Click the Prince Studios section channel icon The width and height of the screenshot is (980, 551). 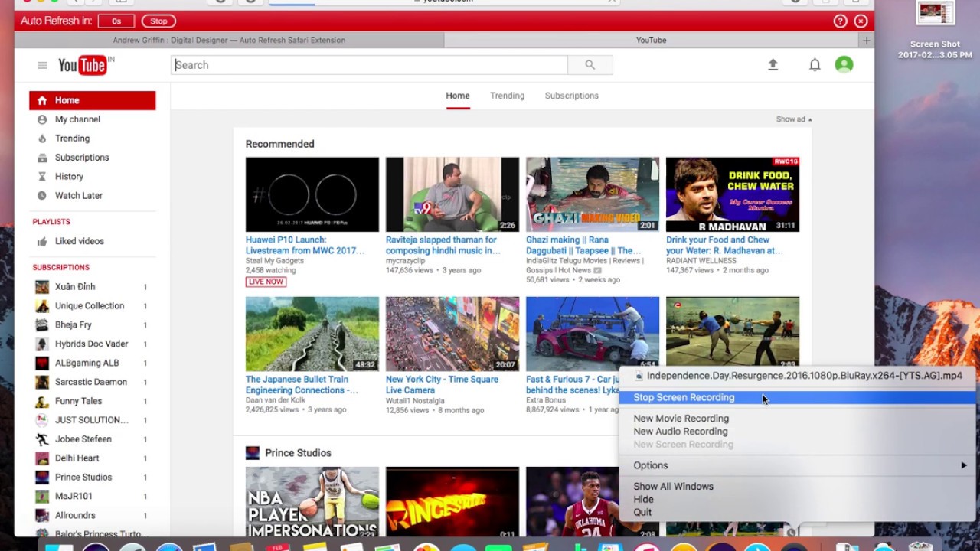point(252,453)
